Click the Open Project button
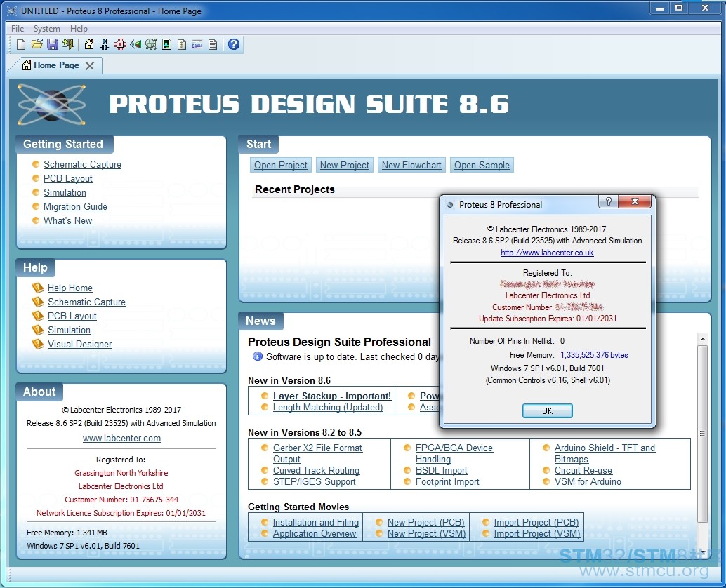 point(281,165)
